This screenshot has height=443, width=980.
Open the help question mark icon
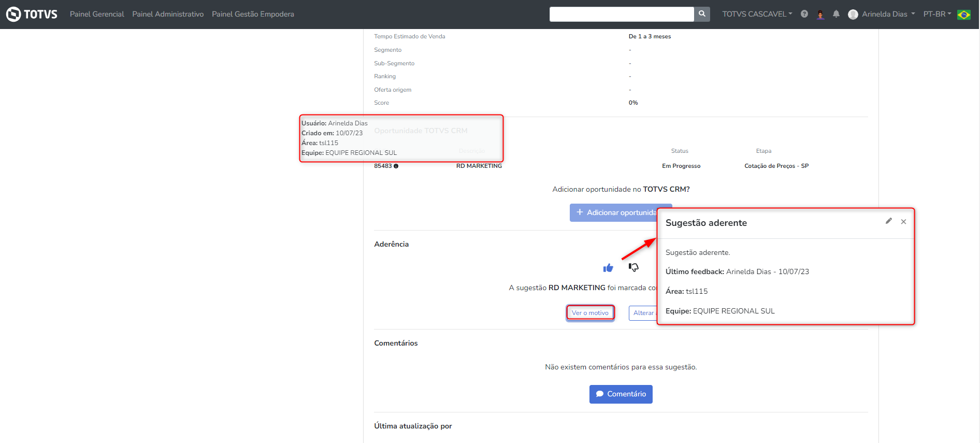click(804, 14)
